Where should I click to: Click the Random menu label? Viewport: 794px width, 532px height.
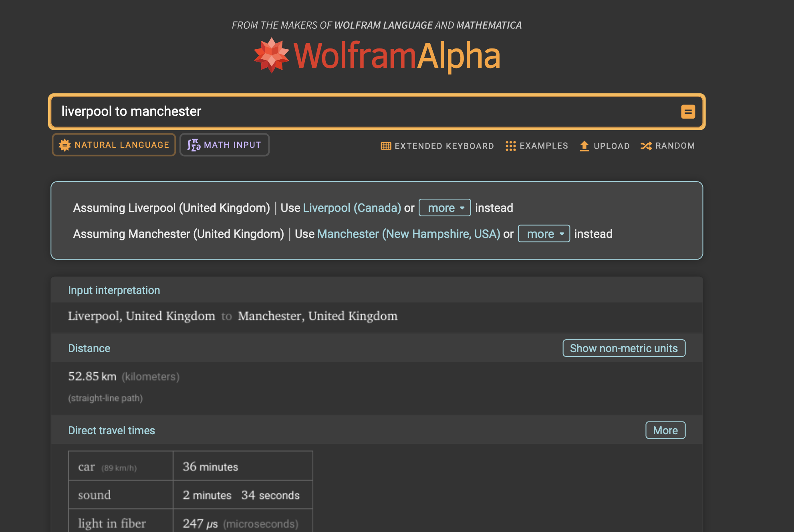coord(675,146)
